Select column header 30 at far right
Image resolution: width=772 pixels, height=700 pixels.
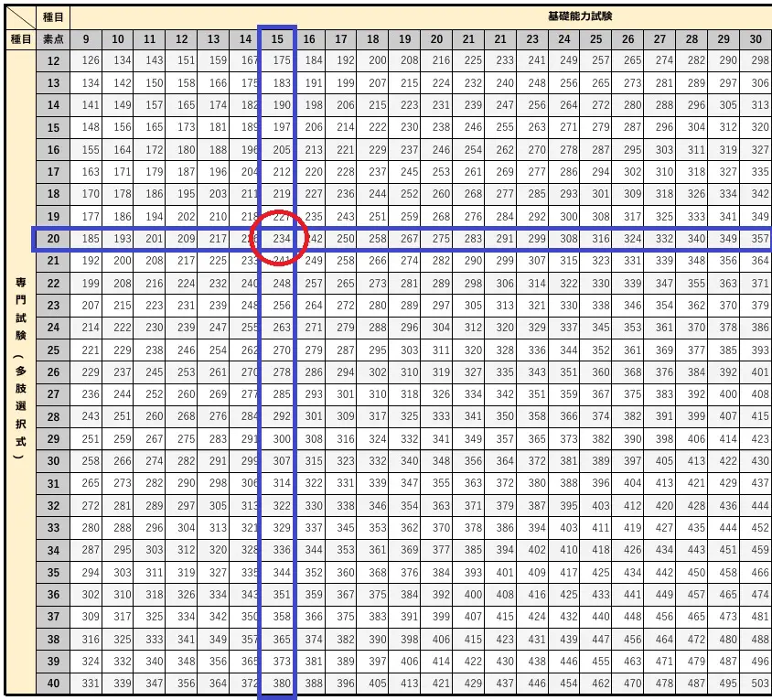756,39
